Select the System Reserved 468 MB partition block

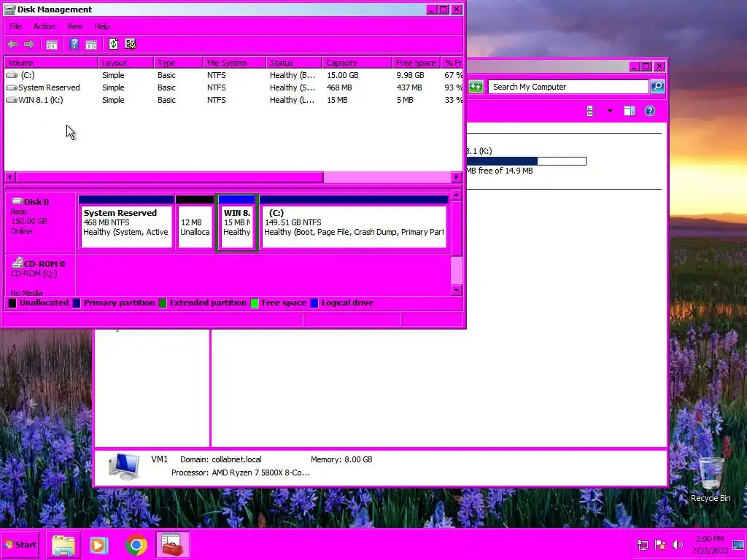[x=125, y=222]
